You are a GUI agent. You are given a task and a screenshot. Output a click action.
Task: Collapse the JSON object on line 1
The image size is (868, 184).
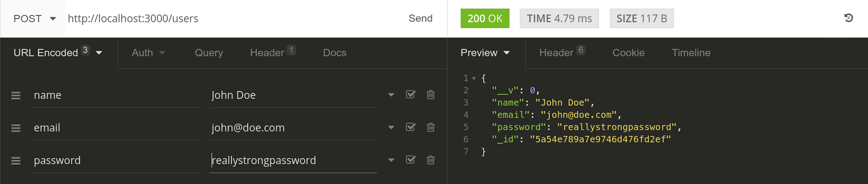point(474,79)
